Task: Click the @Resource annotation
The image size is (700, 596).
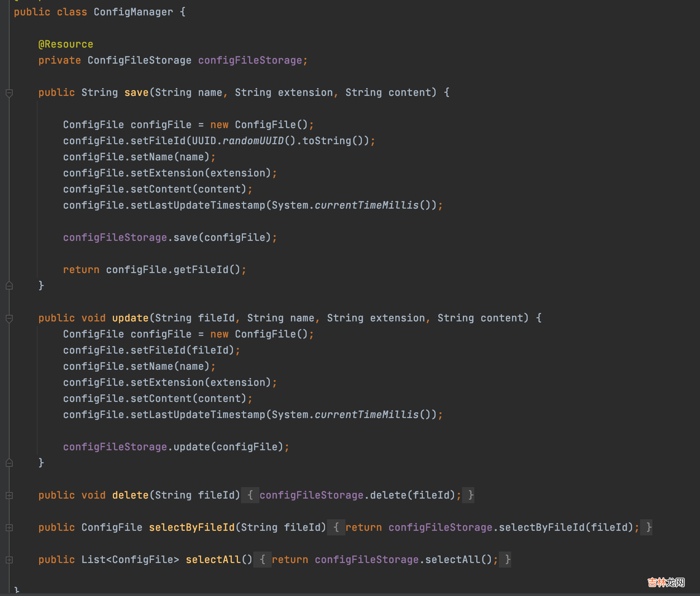Action: (x=66, y=44)
